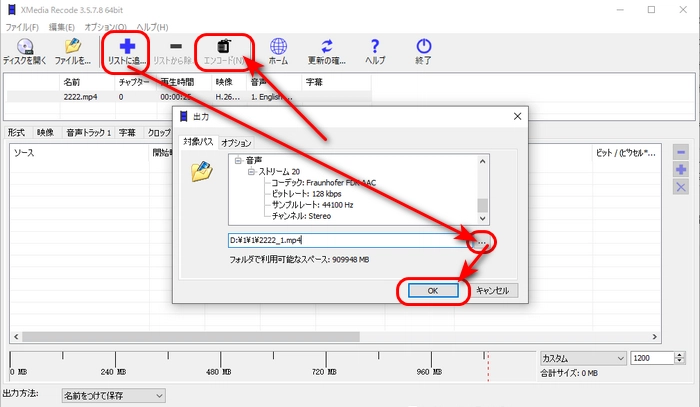
Task: Click the output path text field
Action: tap(350, 241)
